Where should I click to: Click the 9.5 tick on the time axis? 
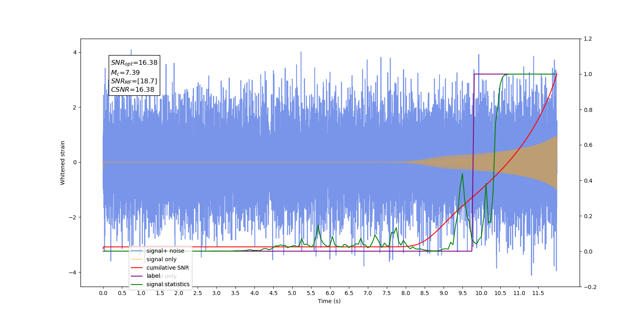(x=462, y=293)
